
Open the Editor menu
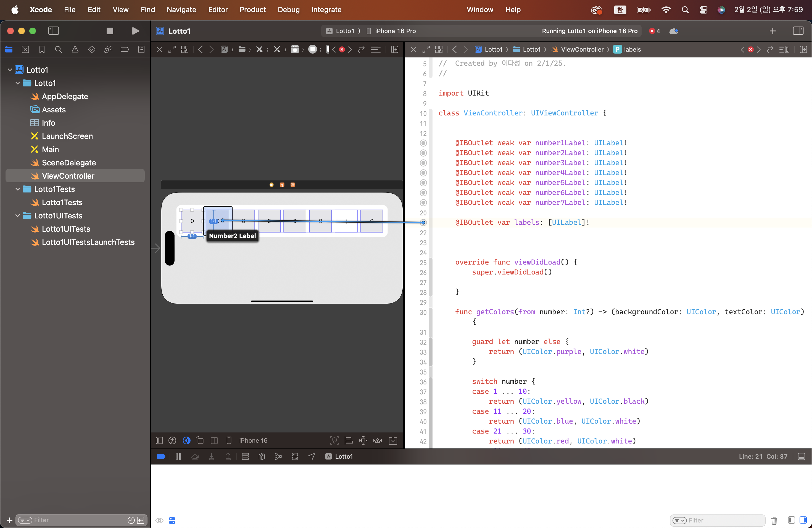pos(218,10)
